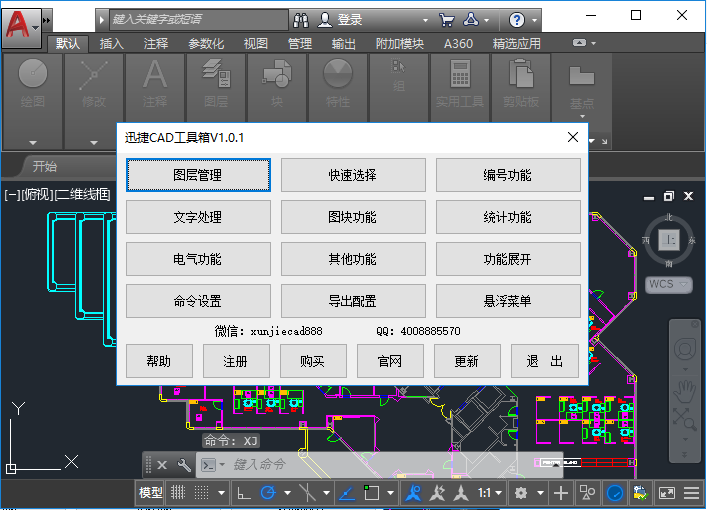Click the annotation monitor plus icon
This screenshot has height=510, width=707.
(560, 493)
